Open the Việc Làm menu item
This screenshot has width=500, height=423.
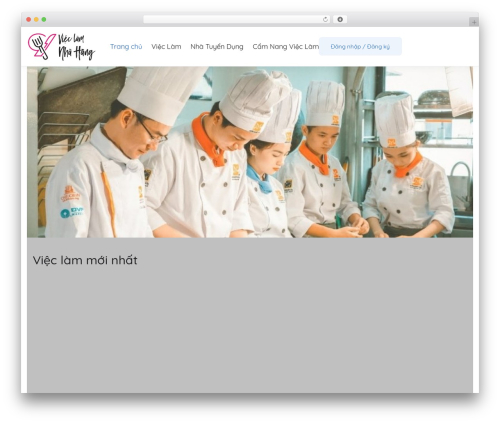coord(166,47)
